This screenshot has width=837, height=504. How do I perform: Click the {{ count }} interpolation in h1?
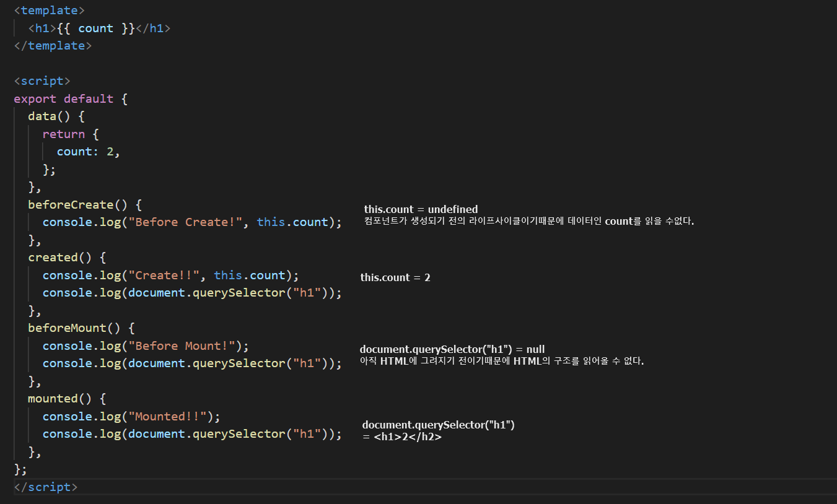tap(95, 28)
